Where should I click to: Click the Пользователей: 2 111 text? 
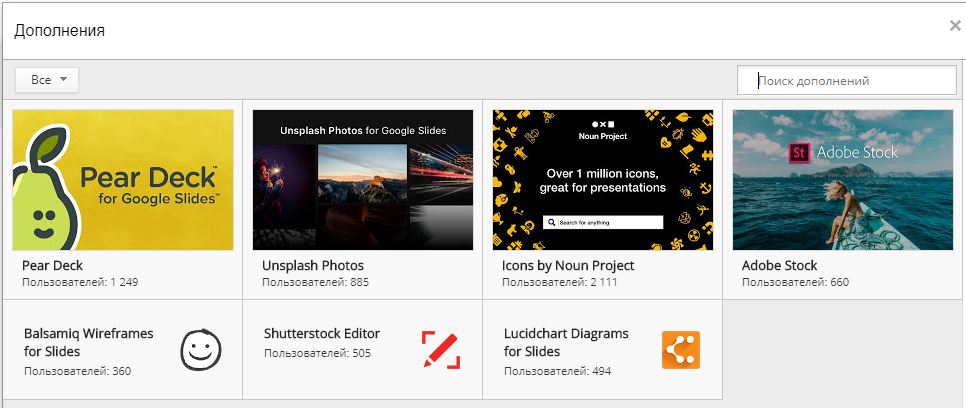click(559, 283)
